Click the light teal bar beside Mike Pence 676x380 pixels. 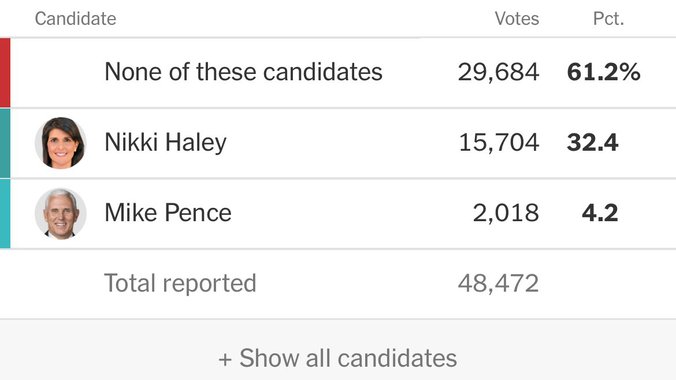(5, 214)
